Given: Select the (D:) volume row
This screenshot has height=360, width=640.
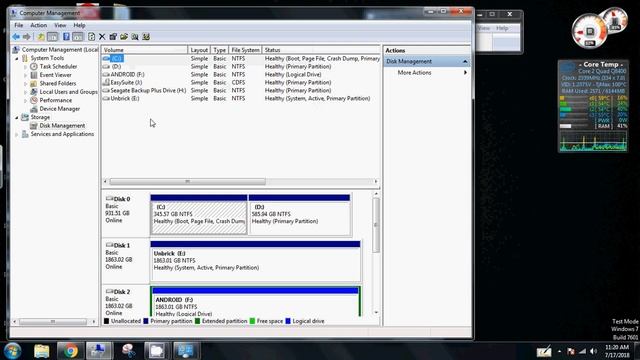Looking at the screenshot, I should tap(241, 67).
